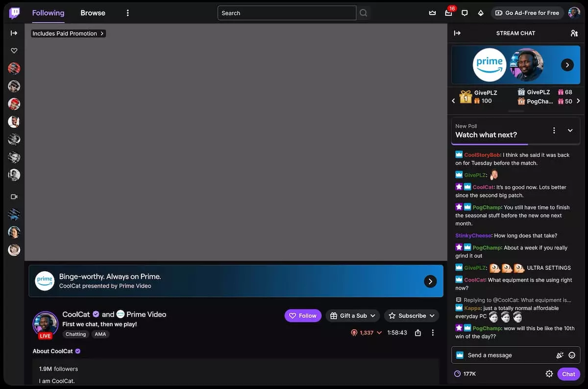Click the StinkyCheese username in chat
The image size is (588, 389).
(473, 236)
